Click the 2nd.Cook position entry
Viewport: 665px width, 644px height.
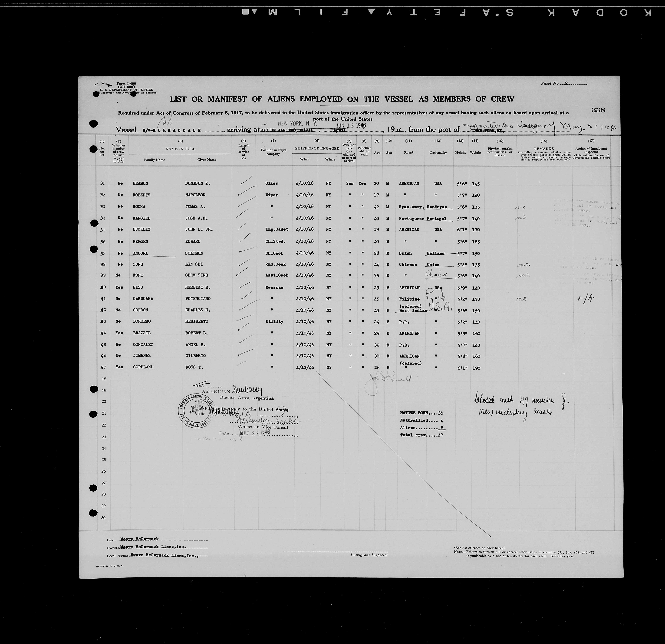276,264
